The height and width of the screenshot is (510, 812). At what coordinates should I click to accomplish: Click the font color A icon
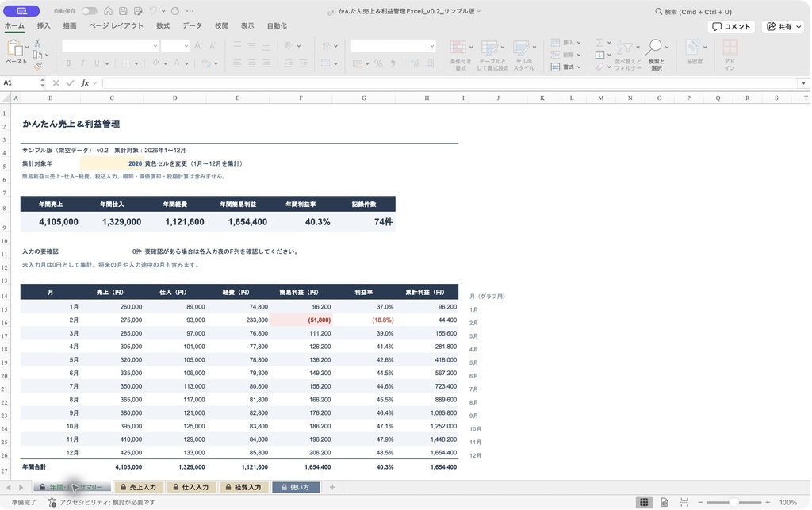(x=177, y=63)
